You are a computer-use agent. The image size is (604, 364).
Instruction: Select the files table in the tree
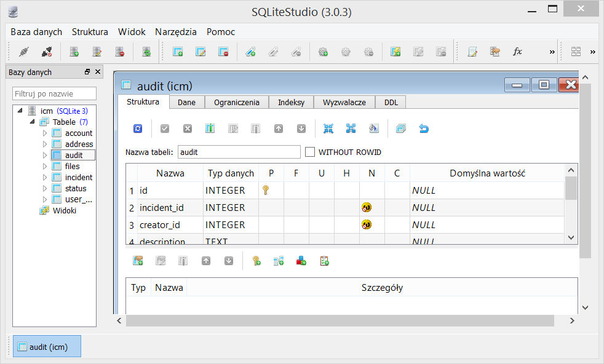coord(73,167)
